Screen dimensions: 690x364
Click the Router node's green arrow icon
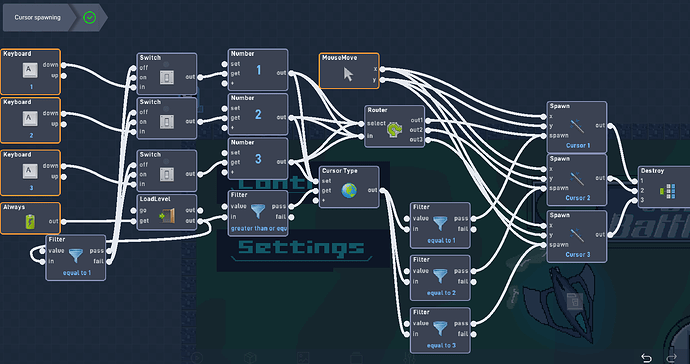click(394, 129)
